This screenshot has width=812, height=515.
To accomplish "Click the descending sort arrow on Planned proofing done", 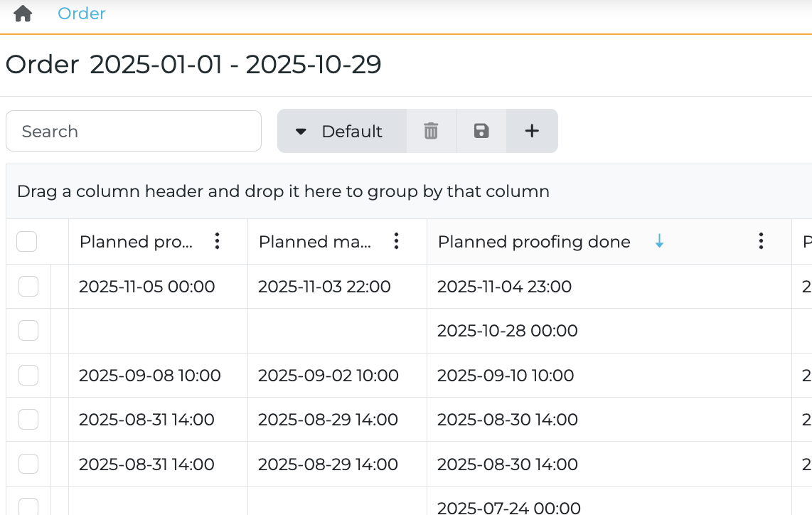I will [x=659, y=242].
